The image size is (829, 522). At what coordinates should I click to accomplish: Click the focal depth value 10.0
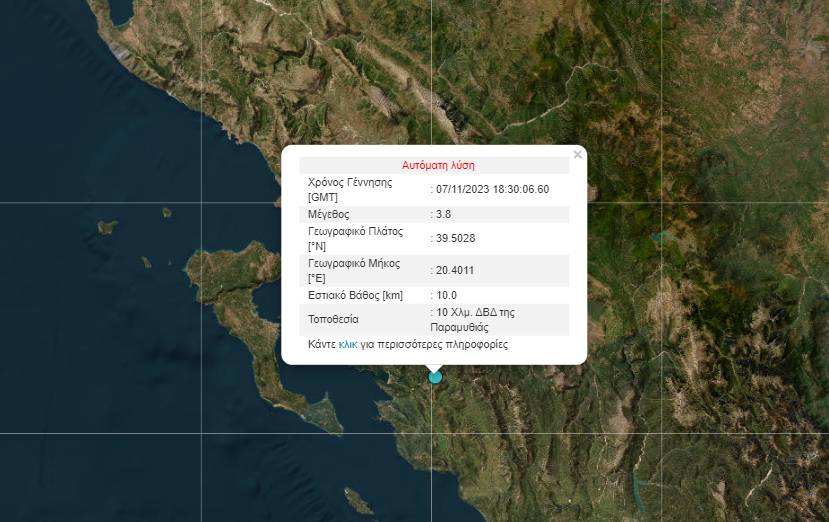[x=447, y=295]
